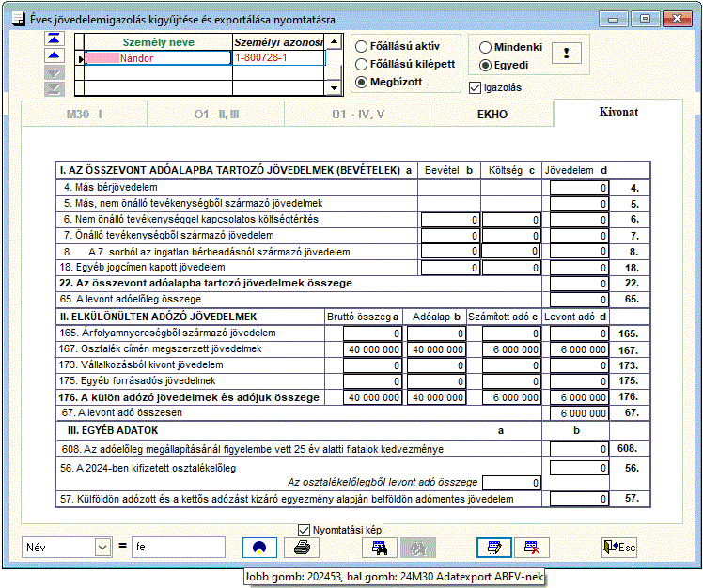Viewport: 703px width, 588px height.
Task: Select Főállású aktív radio button
Action: (361, 47)
